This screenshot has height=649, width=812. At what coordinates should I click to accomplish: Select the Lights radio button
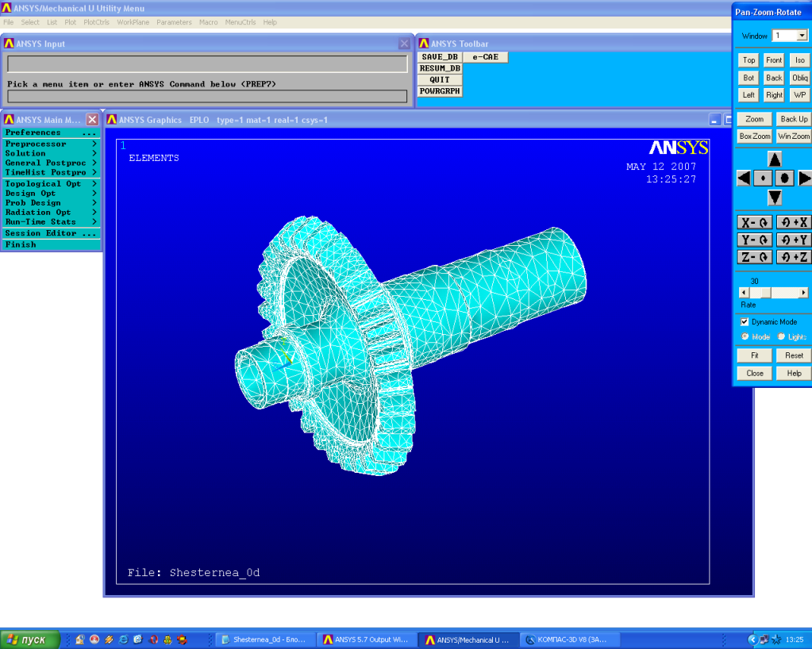pos(782,336)
